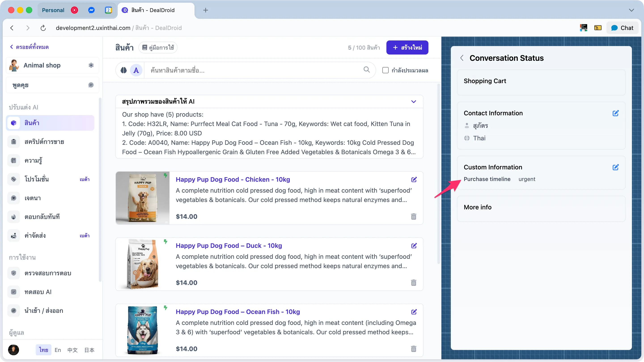This screenshot has width=644, height=362.
Task: Click the chat bubble icon next to พูดคุย
Action: (x=91, y=85)
